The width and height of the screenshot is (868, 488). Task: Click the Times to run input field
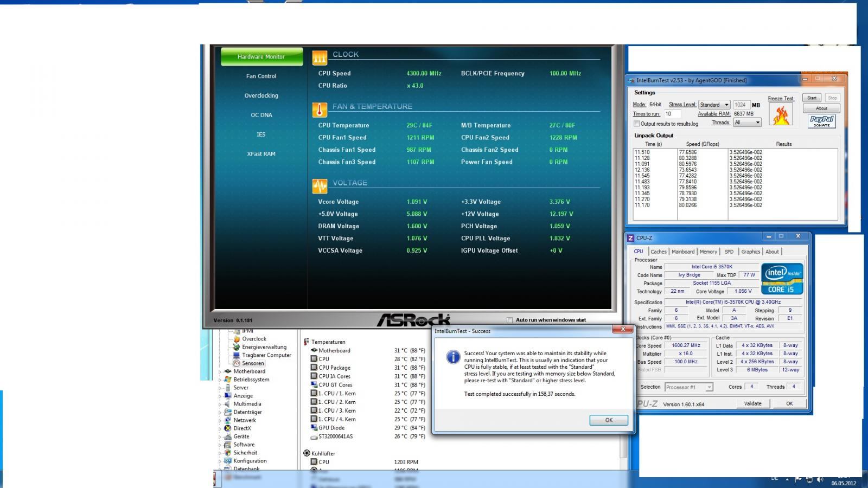[x=673, y=114]
